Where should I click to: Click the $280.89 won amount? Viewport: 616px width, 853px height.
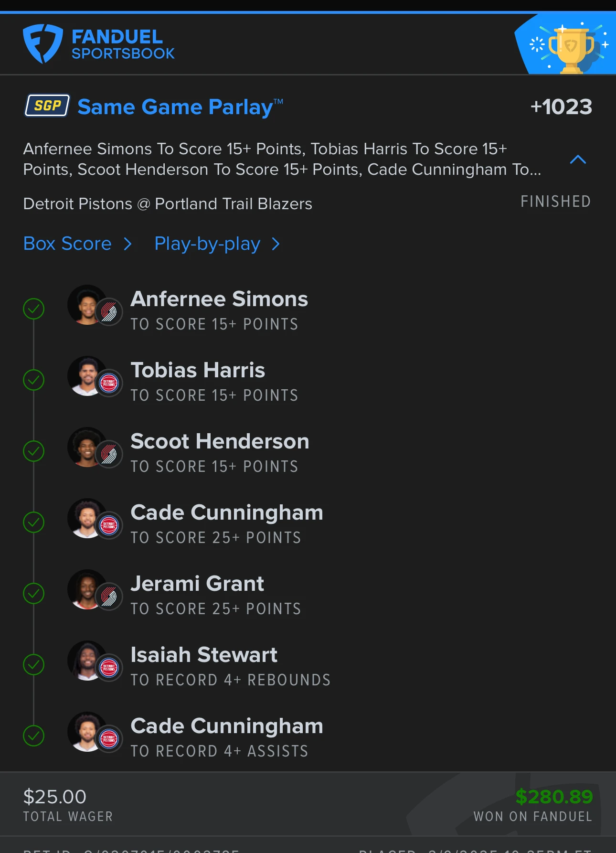coord(554,797)
